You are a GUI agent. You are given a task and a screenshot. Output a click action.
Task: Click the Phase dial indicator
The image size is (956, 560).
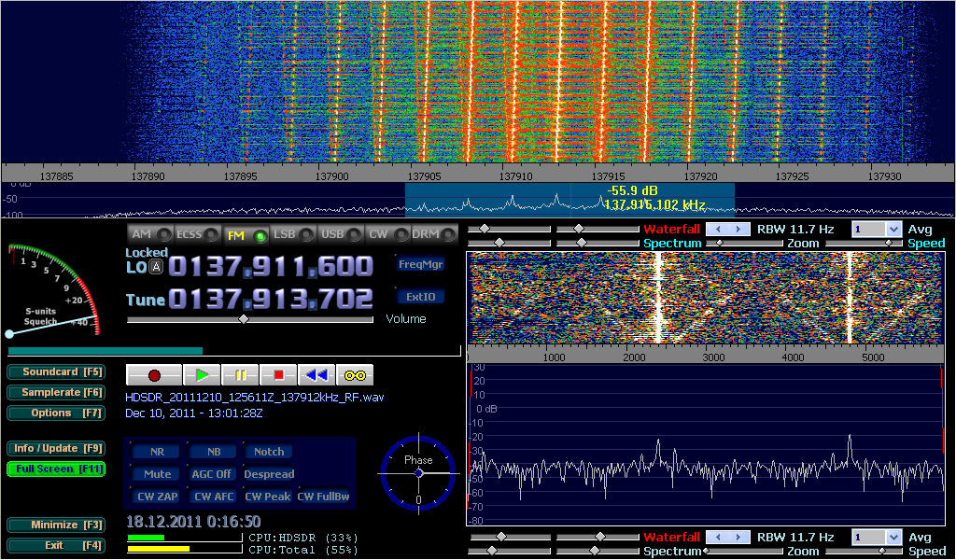[418, 473]
